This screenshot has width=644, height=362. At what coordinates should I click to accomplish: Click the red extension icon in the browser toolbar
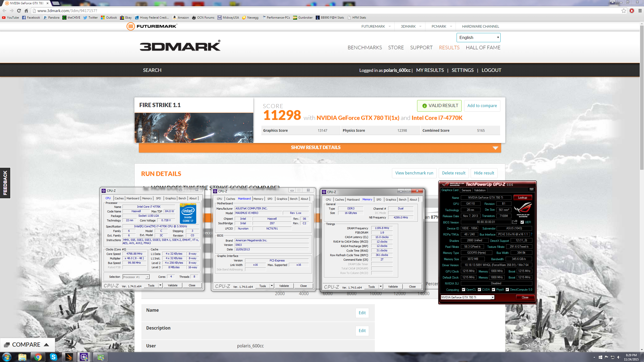tap(632, 11)
